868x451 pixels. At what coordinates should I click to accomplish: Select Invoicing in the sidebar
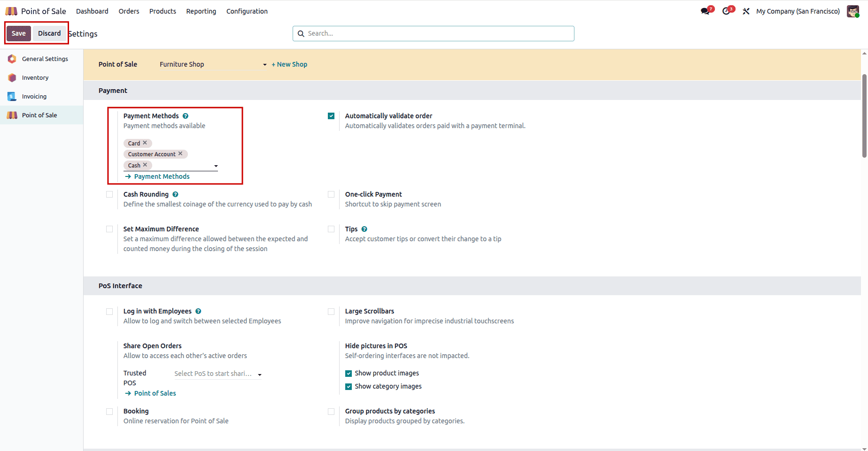pyautogui.click(x=41, y=96)
